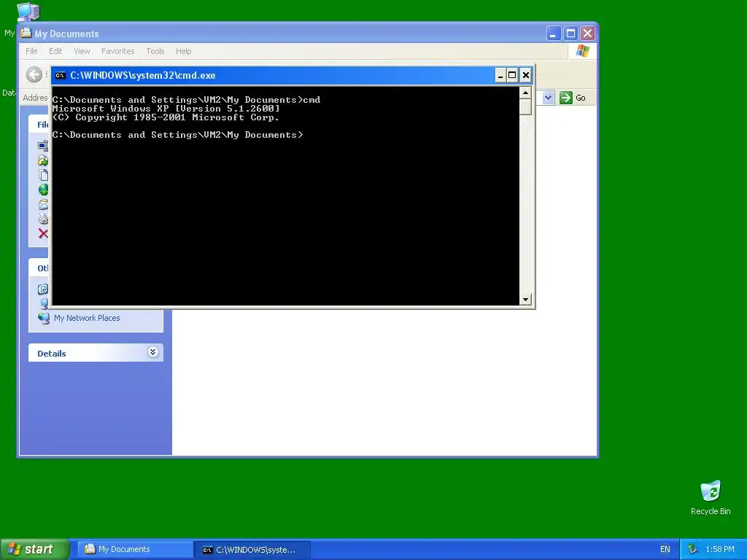Image resolution: width=747 pixels, height=560 pixels.
Task: Click the print file printer icon
Action: (x=43, y=219)
